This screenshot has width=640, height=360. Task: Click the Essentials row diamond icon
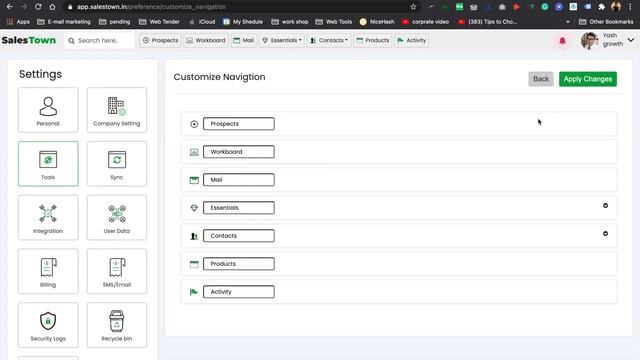pos(194,208)
